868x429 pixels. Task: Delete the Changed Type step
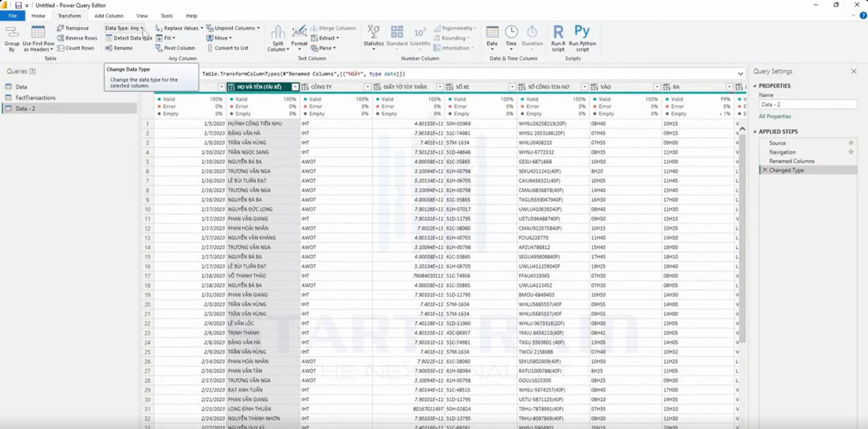[765, 170]
